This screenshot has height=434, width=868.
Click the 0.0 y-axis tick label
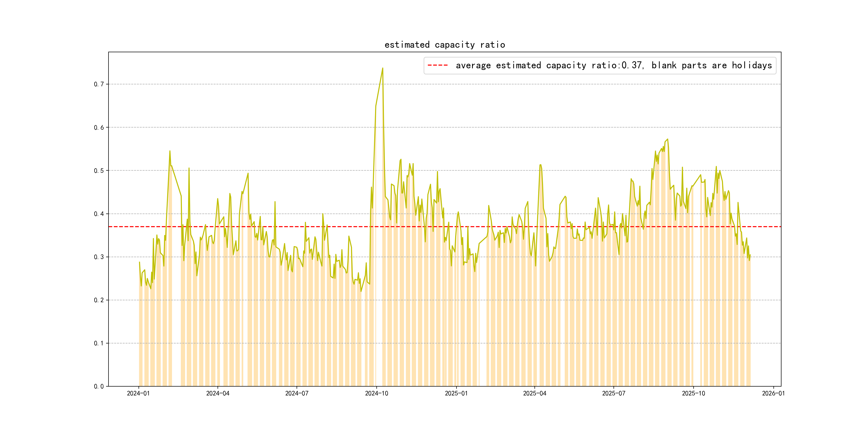click(99, 386)
